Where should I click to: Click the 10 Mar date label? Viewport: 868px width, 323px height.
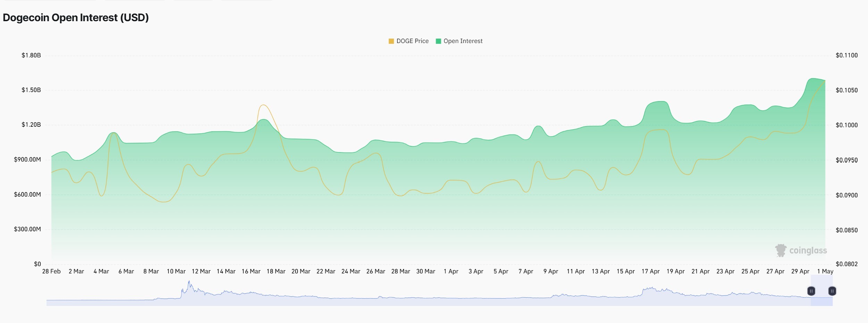(176, 271)
